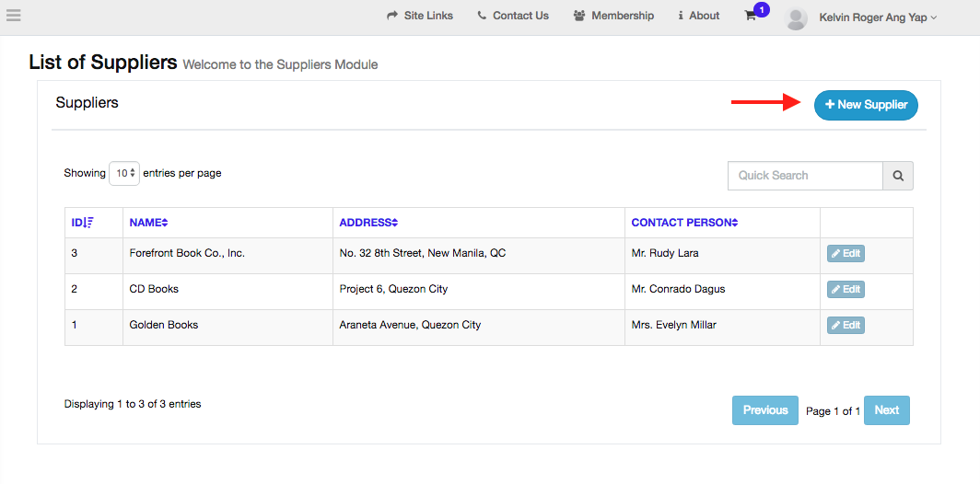Click the user avatar picture
The width and height of the screenshot is (980, 484).
797,17
